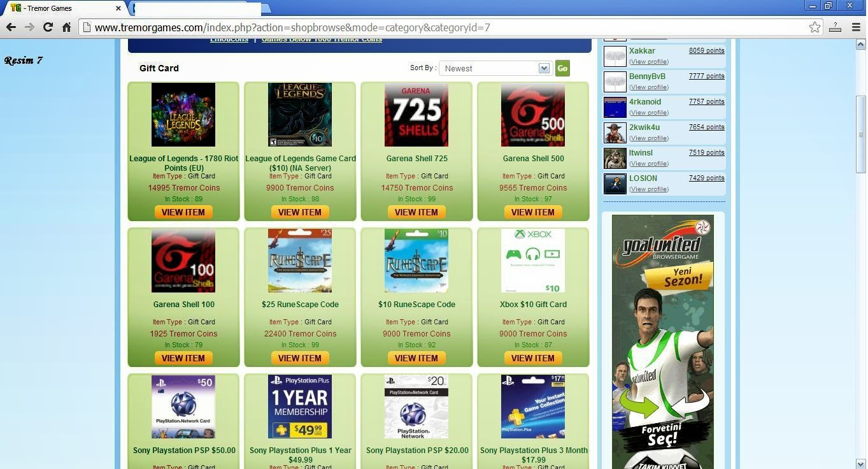868x469 pixels.
Task: Open PlayStation Plus 3 Month card image
Action: 533,407
